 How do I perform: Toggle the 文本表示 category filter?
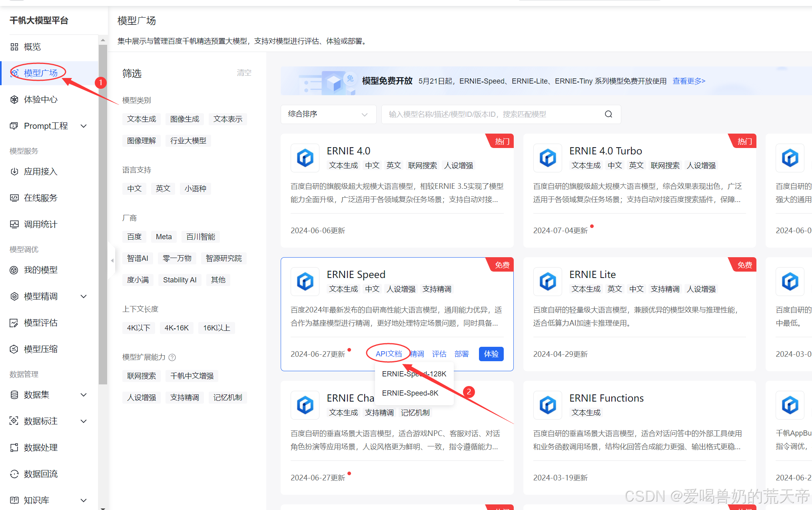click(228, 119)
